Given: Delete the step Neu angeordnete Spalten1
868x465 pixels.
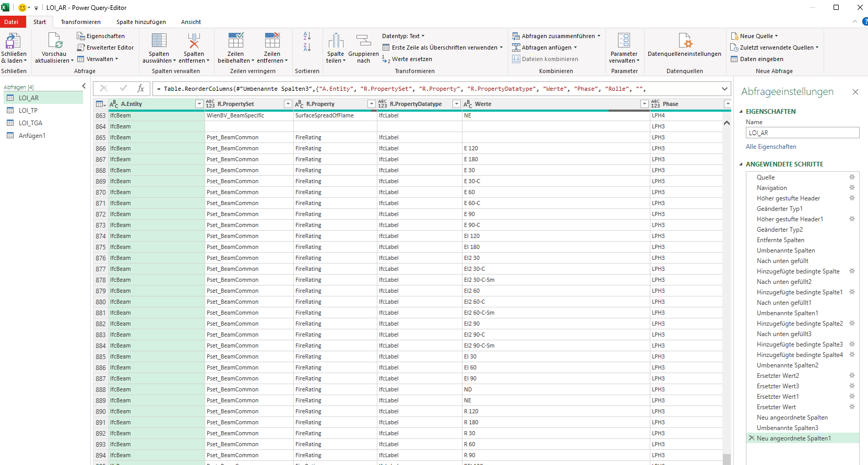Looking at the screenshot, I should pos(752,438).
